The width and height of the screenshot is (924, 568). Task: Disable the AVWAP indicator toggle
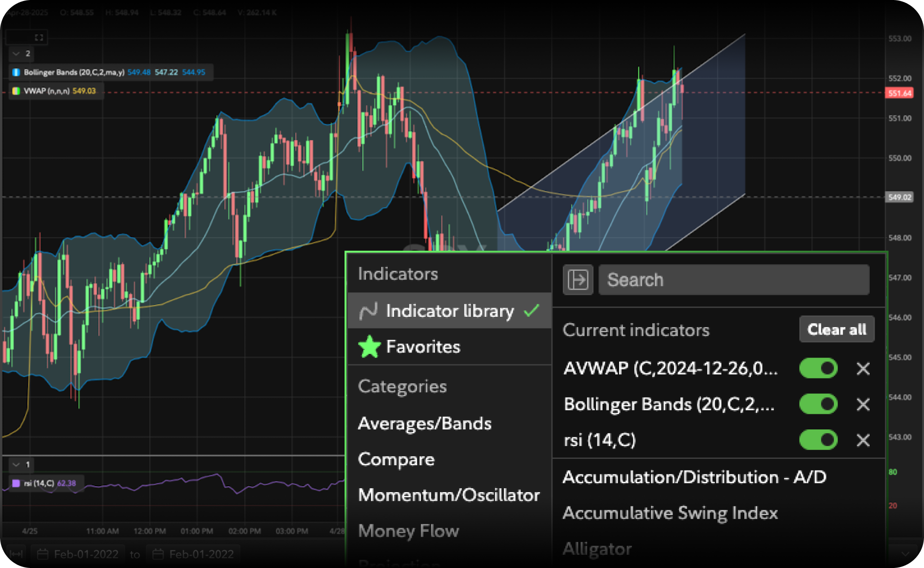click(x=818, y=368)
